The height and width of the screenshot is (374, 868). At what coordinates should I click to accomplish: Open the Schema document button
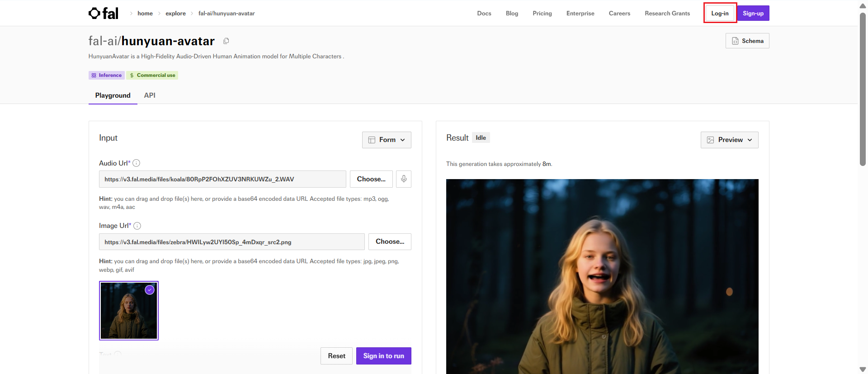pyautogui.click(x=747, y=41)
